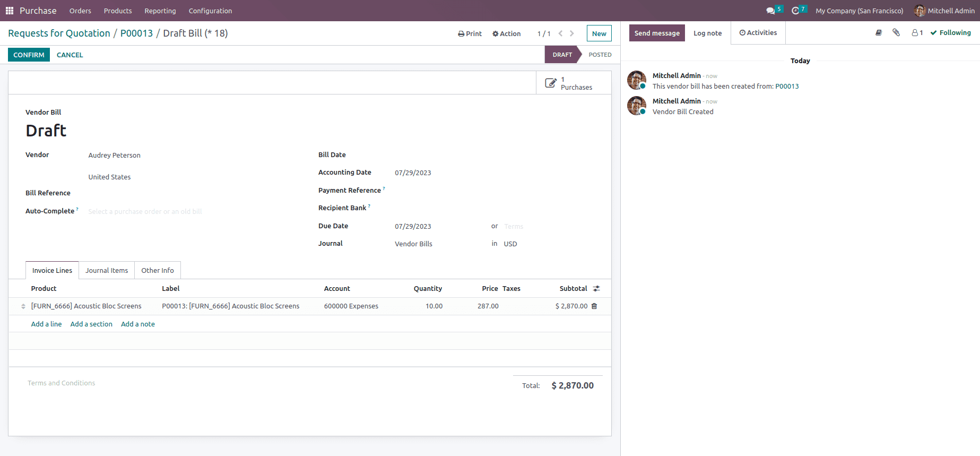Open the Configuration menu
The width and height of the screenshot is (980, 456).
coord(210,11)
